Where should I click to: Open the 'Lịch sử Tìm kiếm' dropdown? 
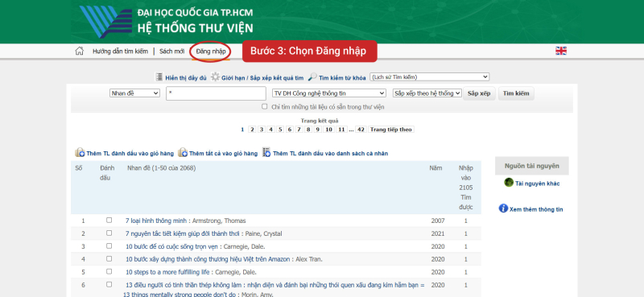point(430,76)
